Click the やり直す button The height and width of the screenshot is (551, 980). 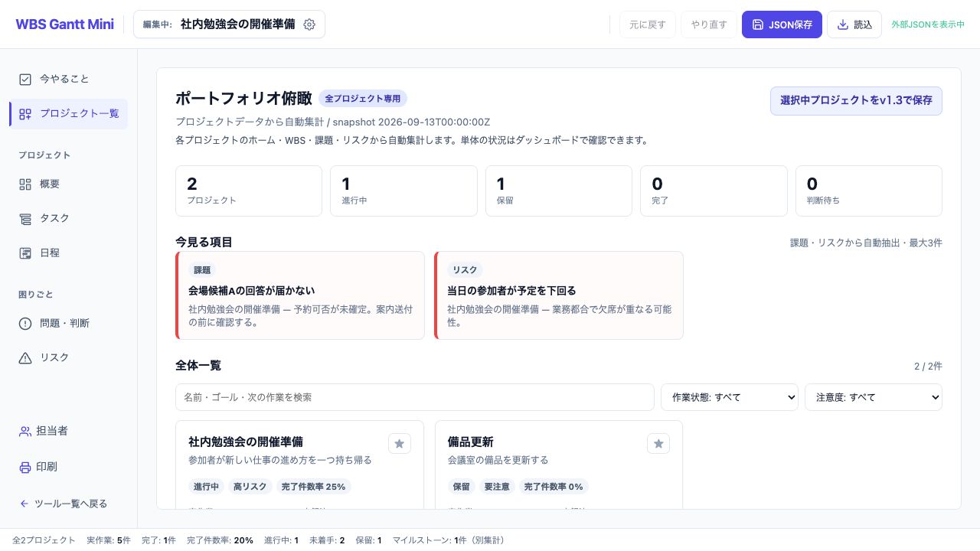pyautogui.click(x=709, y=24)
